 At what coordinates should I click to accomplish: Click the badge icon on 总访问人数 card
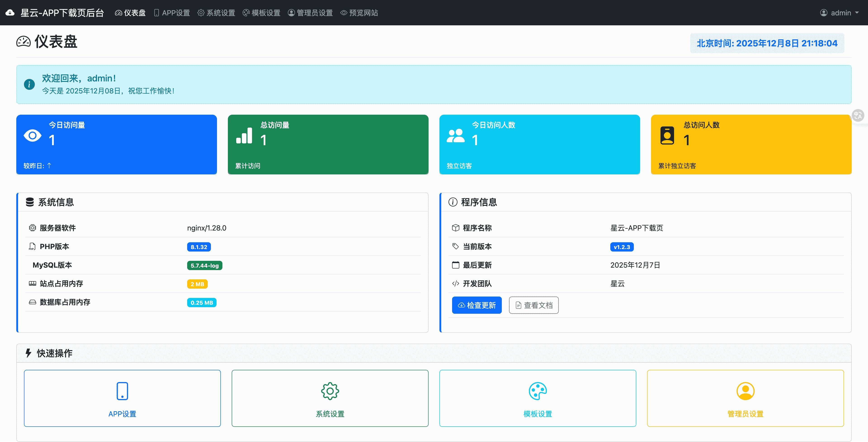point(667,135)
